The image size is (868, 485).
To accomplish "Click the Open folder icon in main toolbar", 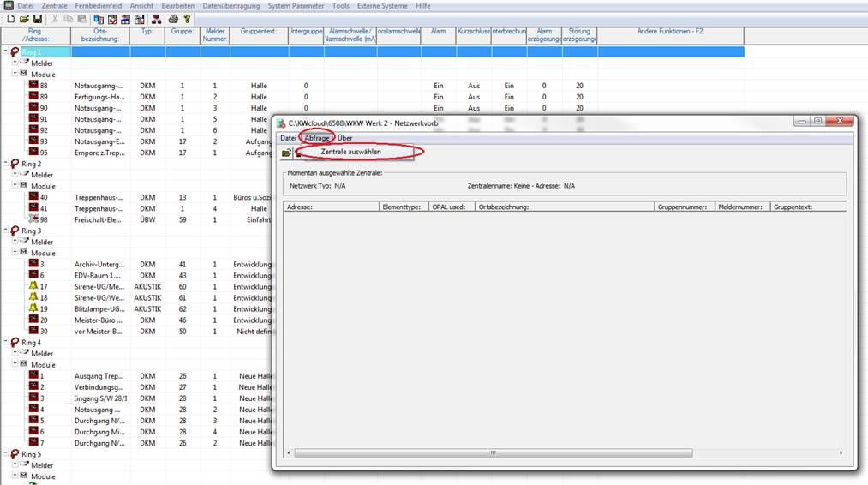I will point(24,19).
